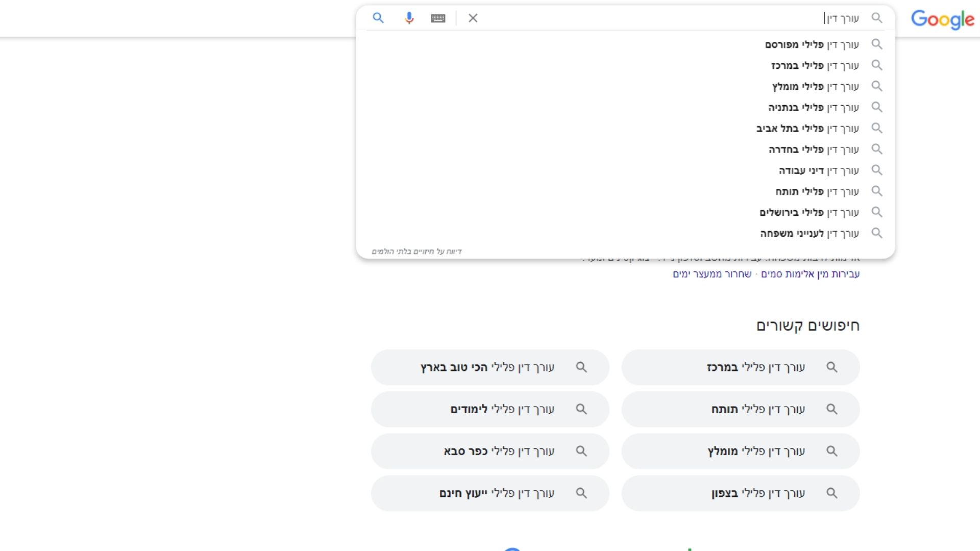The image size is (980, 551).
Task: Click magnifier icon beside מפורסם suggestion
Action: [x=877, y=44]
